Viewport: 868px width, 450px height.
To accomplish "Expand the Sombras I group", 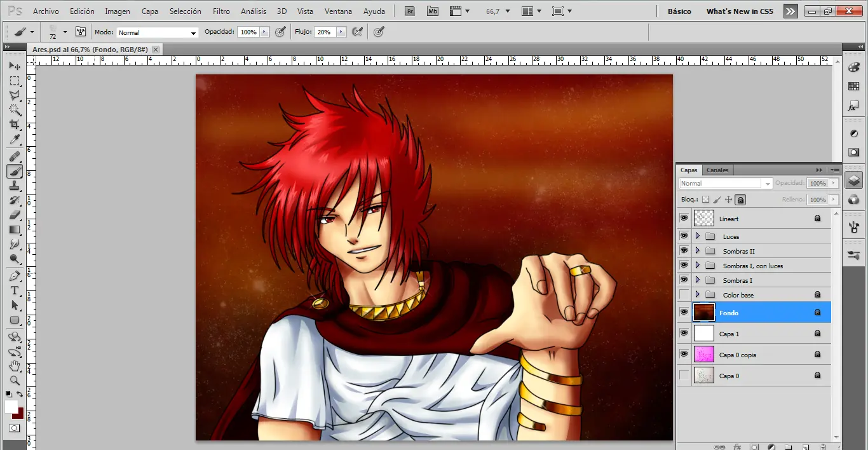I will (697, 280).
